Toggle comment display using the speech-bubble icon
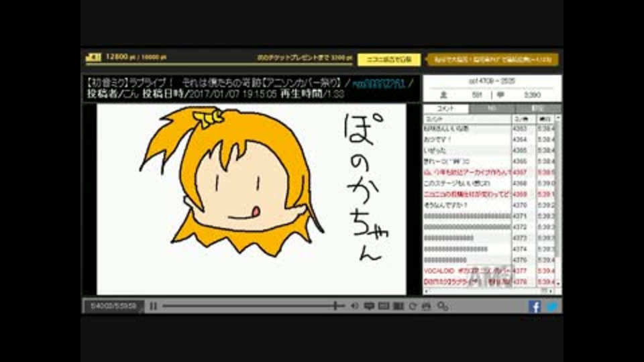 [369, 306]
